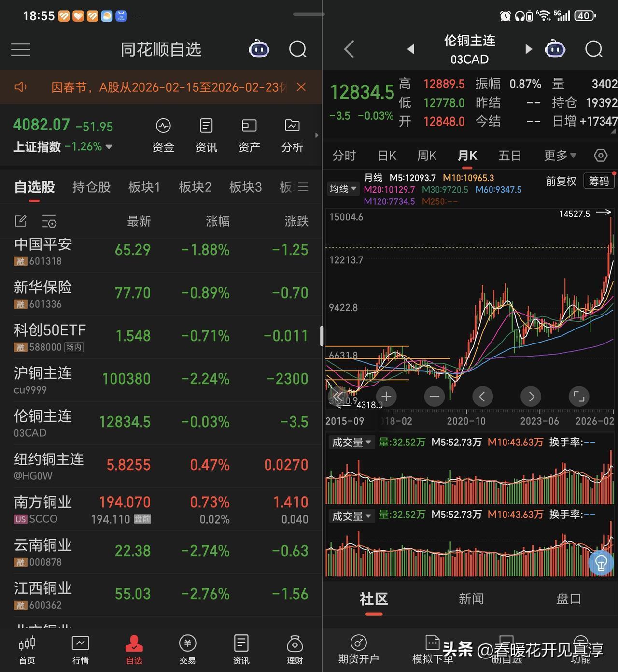This screenshot has height=672, width=618.
Task: Expand chart to fullscreen
Action: pyautogui.click(x=579, y=397)
